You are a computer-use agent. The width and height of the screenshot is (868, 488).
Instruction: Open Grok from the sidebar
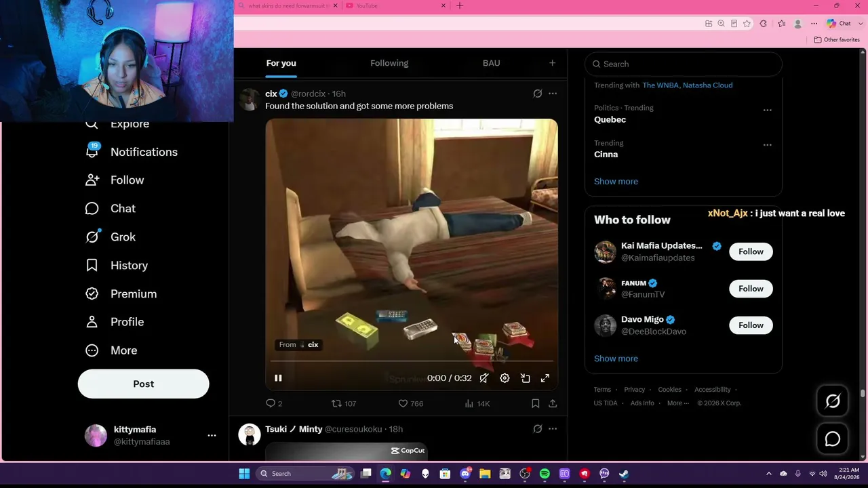click(x=110, y=237)
